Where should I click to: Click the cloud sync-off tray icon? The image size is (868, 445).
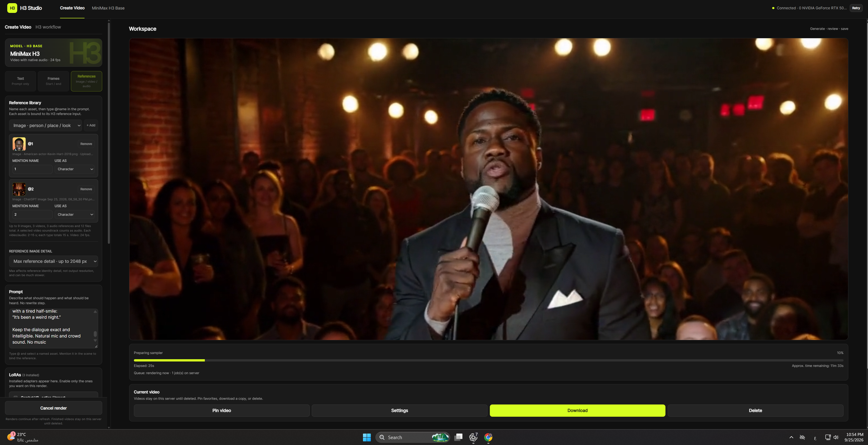pyautogui.click(x=802, y=437)
